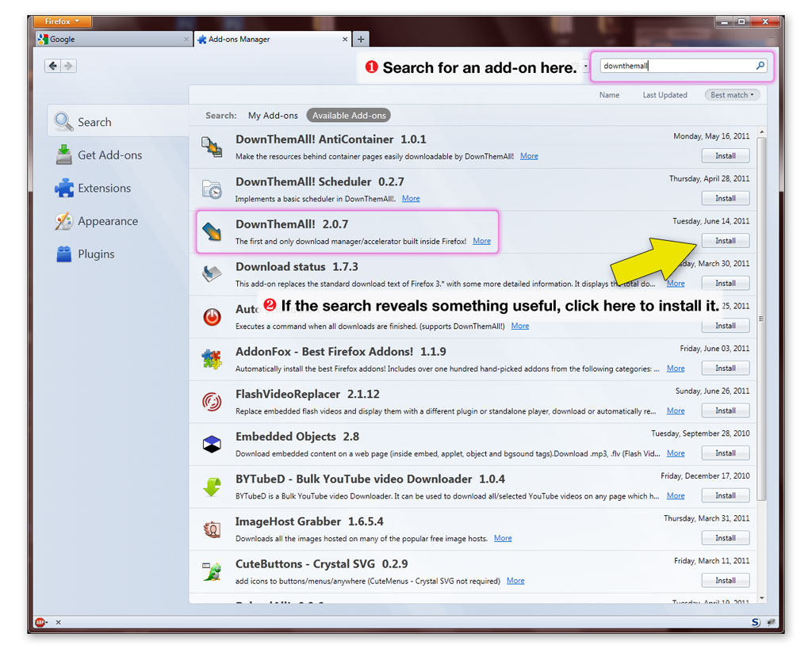Install the Download status add-on

tap(726, 283)
